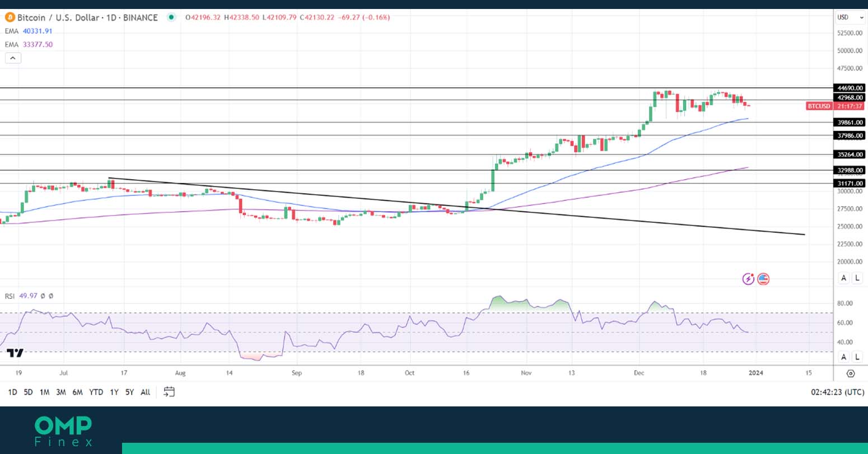The height and width of the screenshot is (454, 868).
Task: Collapse the indicator legend chevron
Action: [13, 58]
